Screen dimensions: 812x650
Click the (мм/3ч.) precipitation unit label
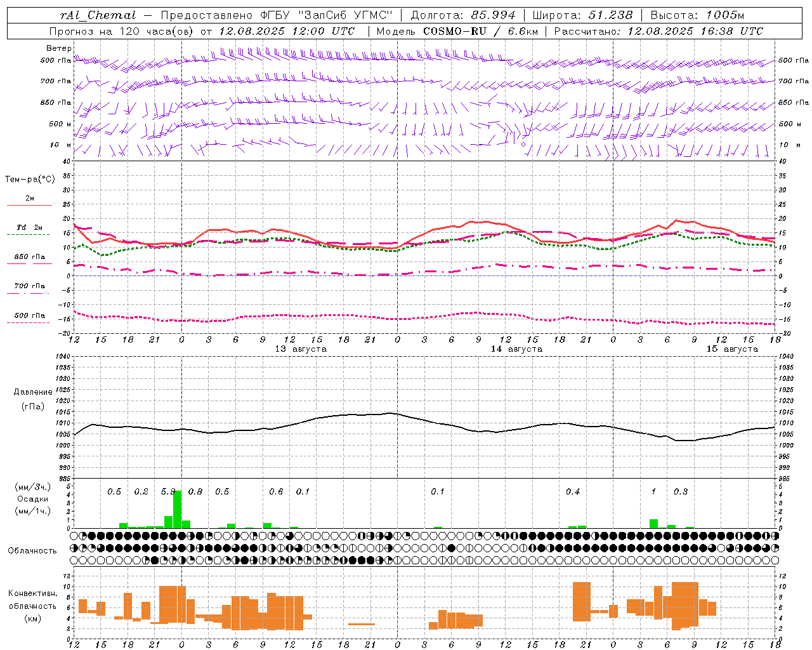33,487
